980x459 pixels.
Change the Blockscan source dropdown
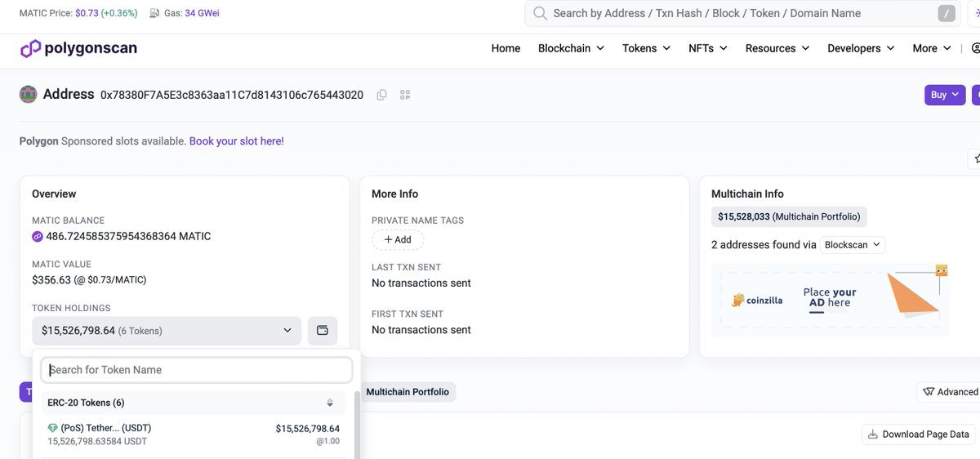tap(852, 245)
